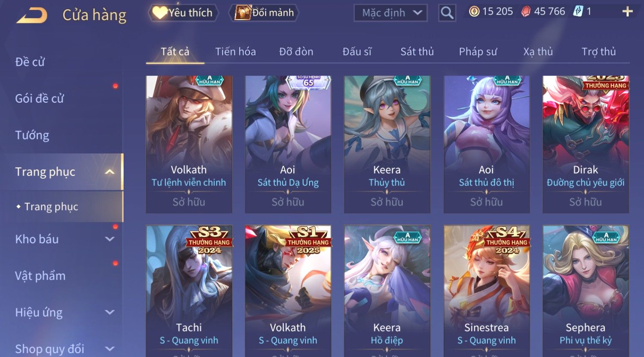Open Yêu thích favorites heart
644x357 pixels.
[183, 13]
